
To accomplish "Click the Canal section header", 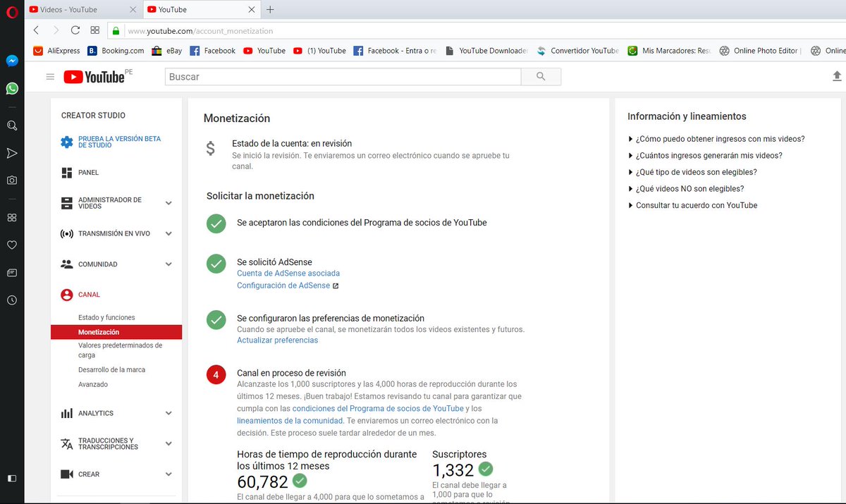I will (x=89, y=295).
